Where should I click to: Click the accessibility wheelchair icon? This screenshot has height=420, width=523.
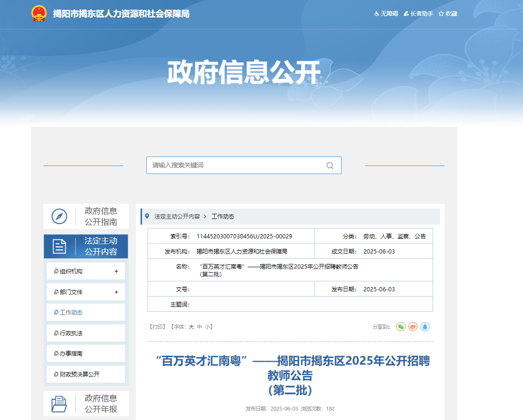tap(377, 14)
